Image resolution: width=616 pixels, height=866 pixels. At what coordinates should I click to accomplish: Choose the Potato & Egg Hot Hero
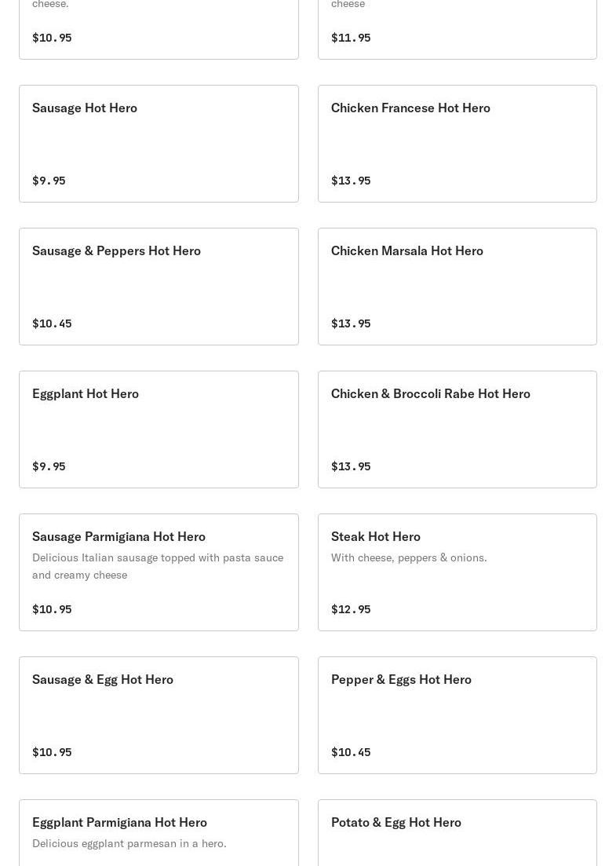(457, 832)
